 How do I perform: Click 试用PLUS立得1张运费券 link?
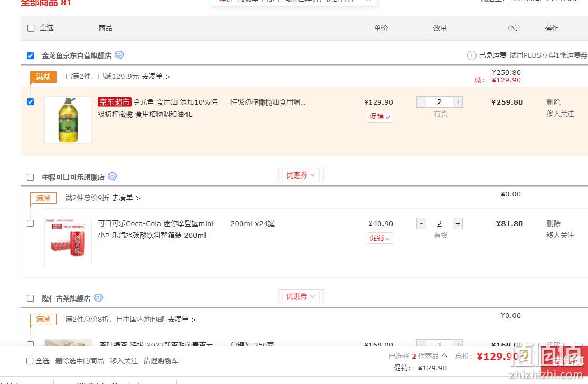click(548, 55)
